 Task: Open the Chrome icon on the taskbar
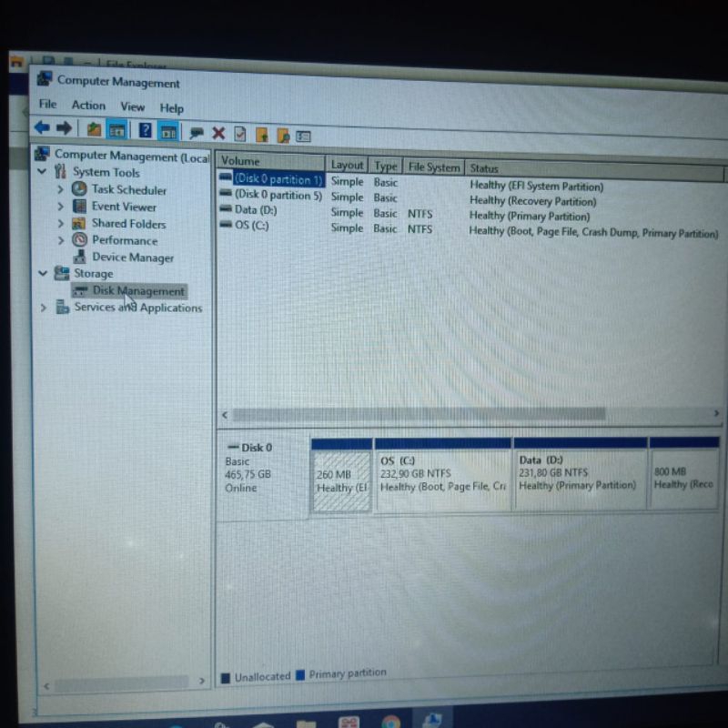point(390,723)
